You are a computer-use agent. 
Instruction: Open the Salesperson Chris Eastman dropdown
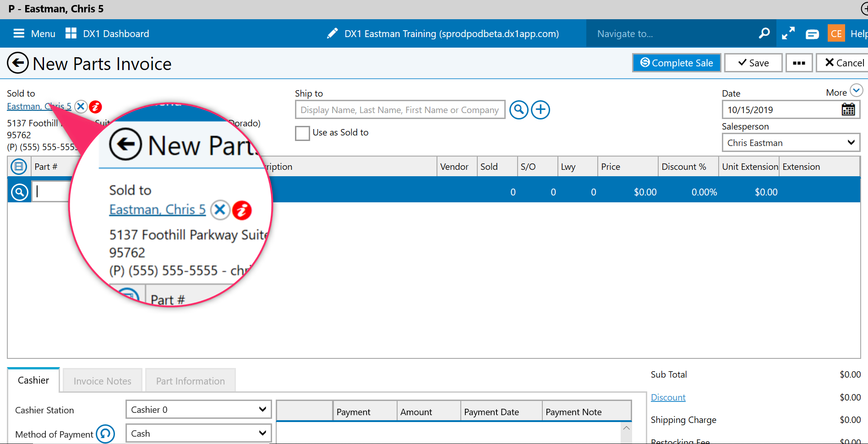coord(791,143)
